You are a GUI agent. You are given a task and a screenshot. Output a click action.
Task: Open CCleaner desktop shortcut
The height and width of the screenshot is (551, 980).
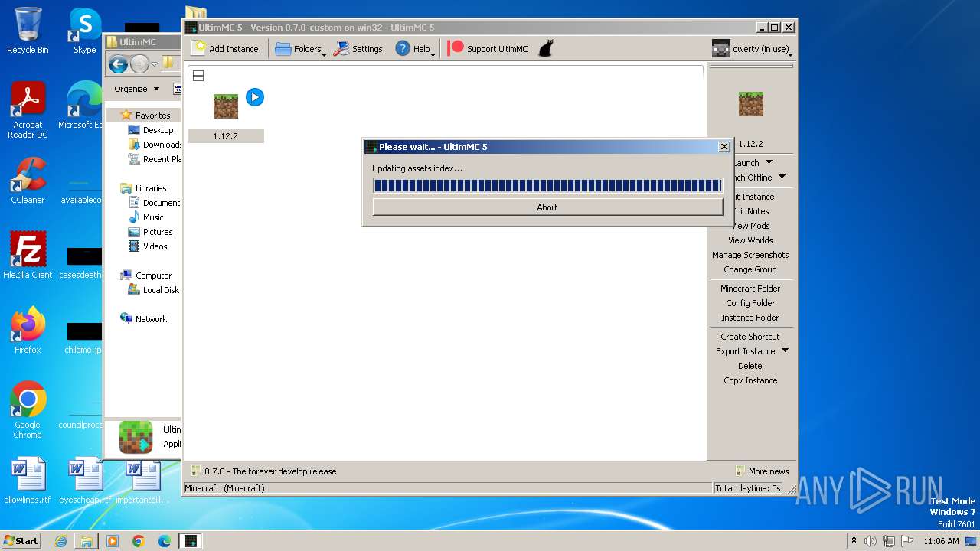pos(28,181)
